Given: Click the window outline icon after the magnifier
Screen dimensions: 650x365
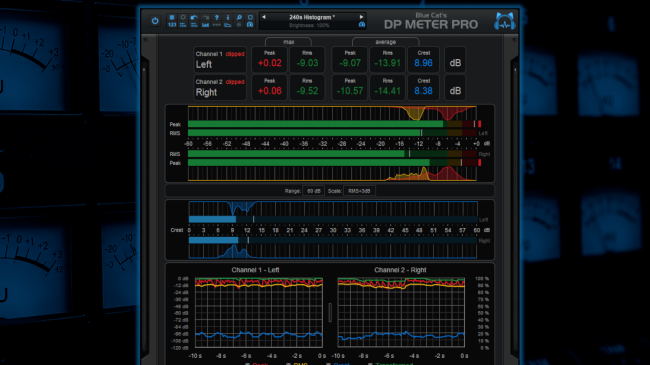Looking at the screenshot, I should pyautogui.click(x=250, y=17).
